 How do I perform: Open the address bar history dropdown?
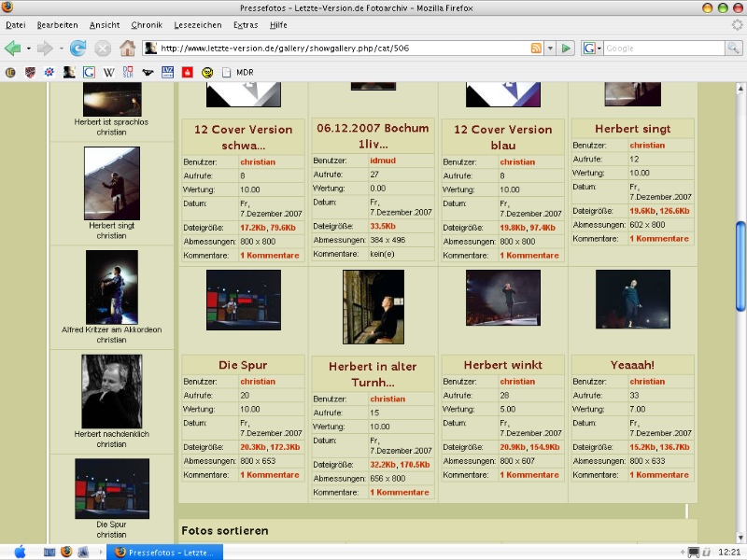click(x=550, y=48)
